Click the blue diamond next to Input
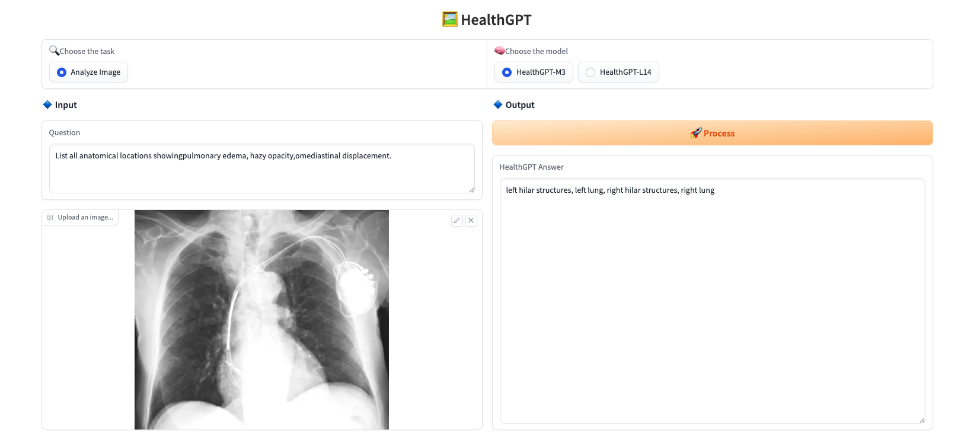 coord(47,104)
